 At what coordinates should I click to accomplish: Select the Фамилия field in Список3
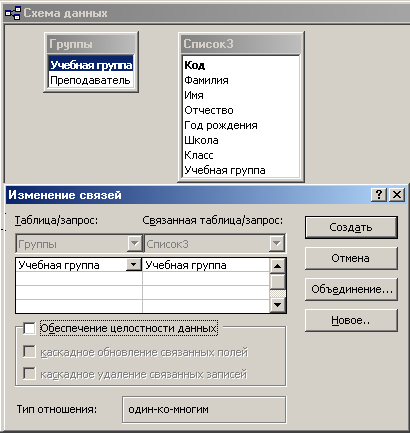tap(206, 80)
